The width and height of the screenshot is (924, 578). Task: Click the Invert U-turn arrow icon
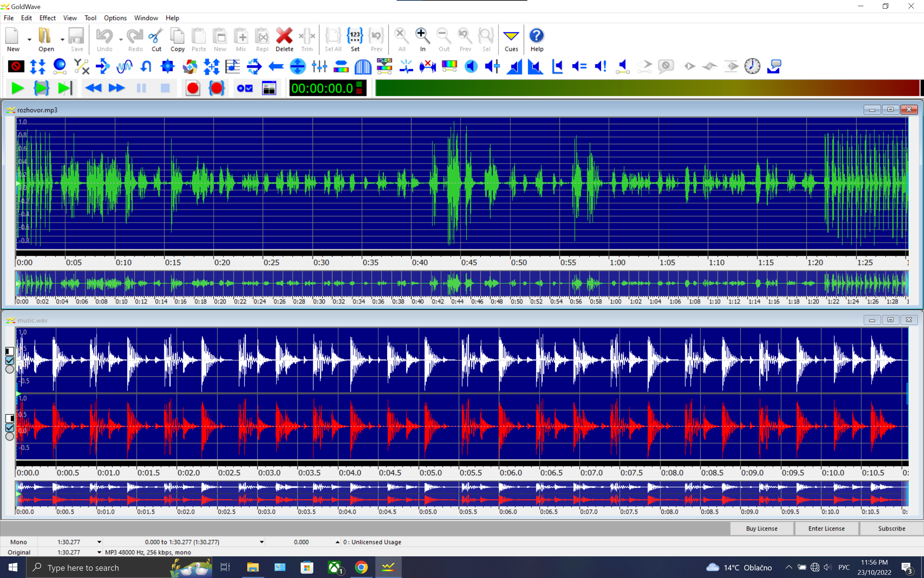146,66
